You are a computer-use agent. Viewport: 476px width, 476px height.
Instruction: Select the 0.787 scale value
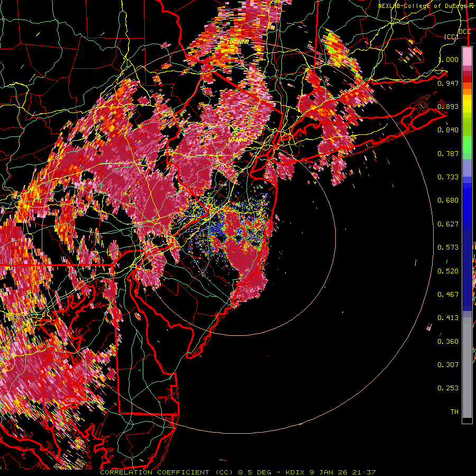(x=448, y=153)
